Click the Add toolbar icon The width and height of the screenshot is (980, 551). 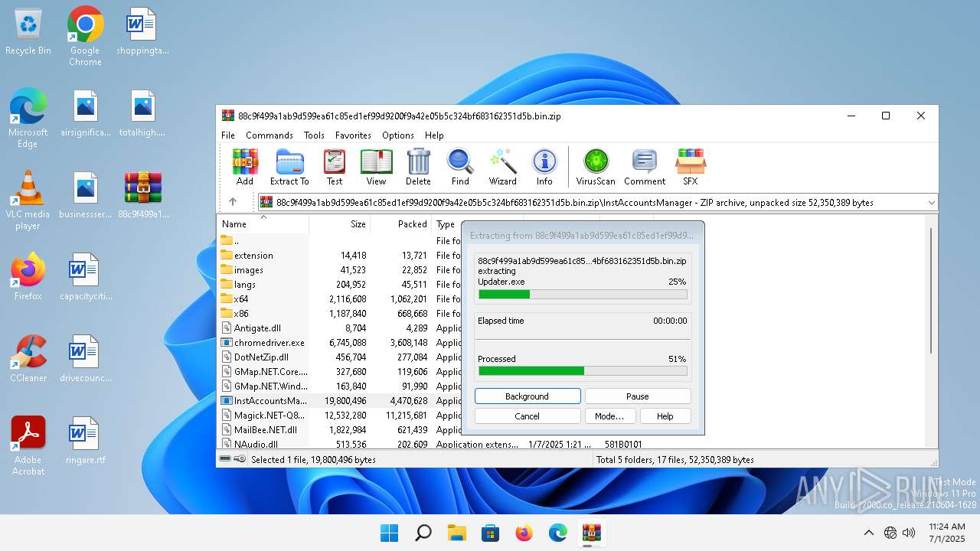point(245,167)
